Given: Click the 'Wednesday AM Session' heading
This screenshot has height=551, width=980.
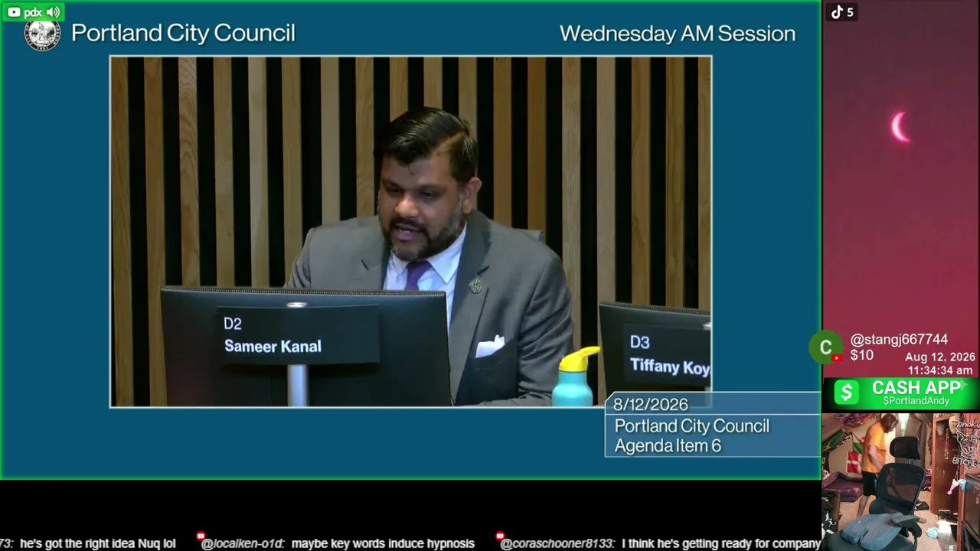Looking at the screenshot, I should pos(678,34).
